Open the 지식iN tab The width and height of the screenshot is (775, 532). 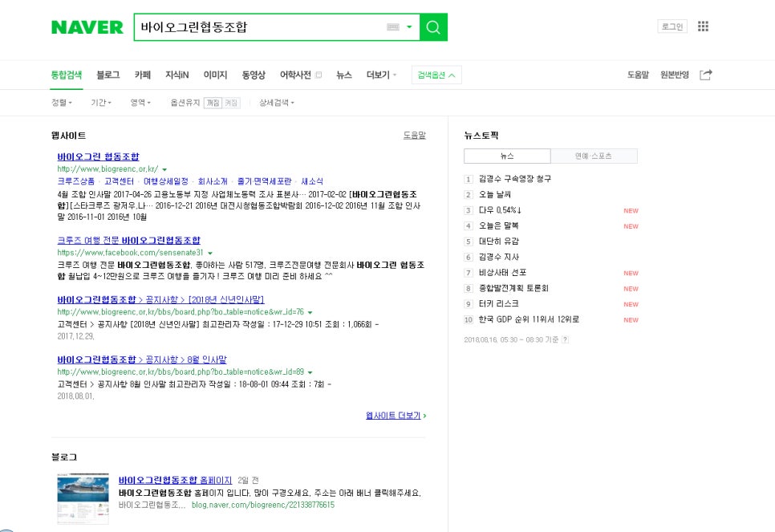click(x=177, y=75)
